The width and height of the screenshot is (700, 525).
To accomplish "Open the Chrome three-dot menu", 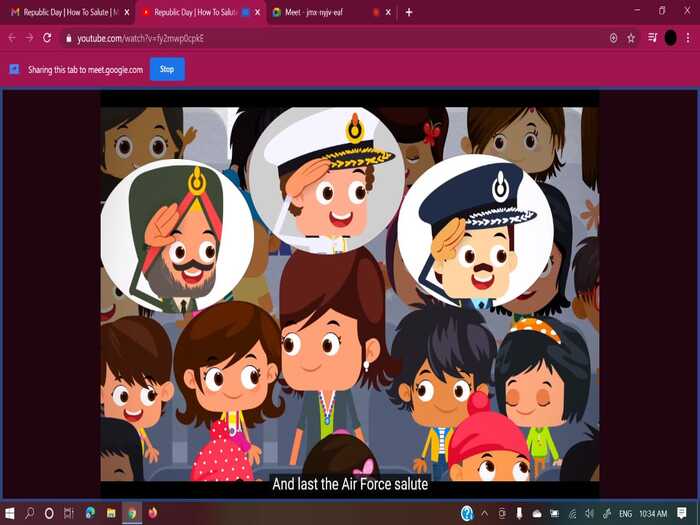I will coord(688,38).
